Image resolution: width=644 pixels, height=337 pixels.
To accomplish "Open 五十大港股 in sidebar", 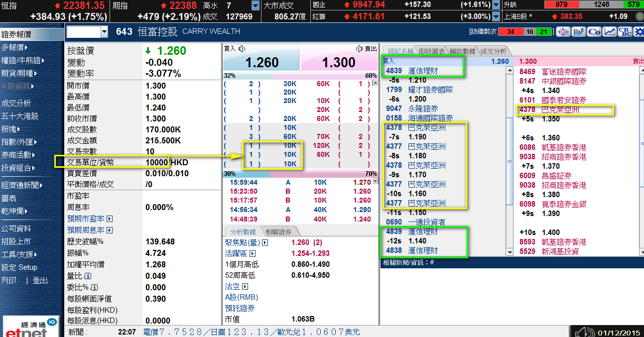I will [x=20, y=116].
